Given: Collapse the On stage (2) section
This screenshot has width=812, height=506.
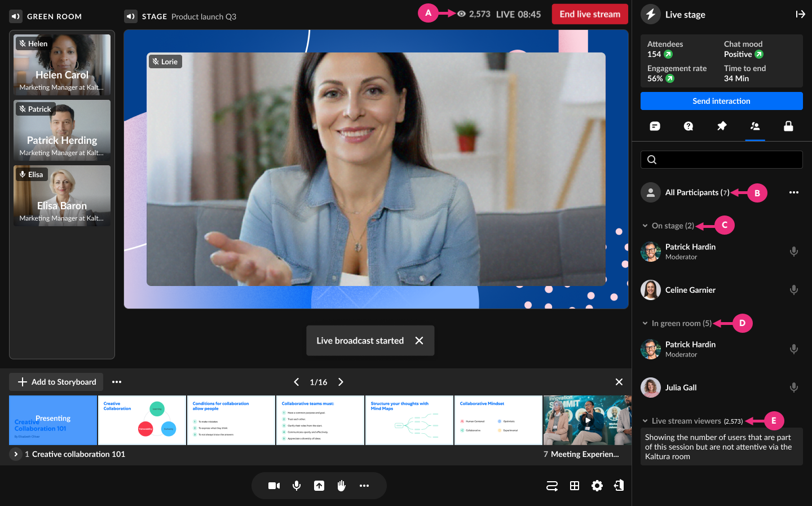Looking at the screenshot, I should pyautogui.click(x=645, y=226).
